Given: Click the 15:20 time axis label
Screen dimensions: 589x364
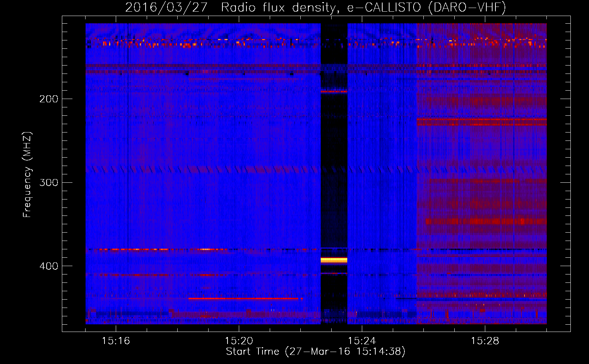Looking at the screenshot, I should (238, 341).
